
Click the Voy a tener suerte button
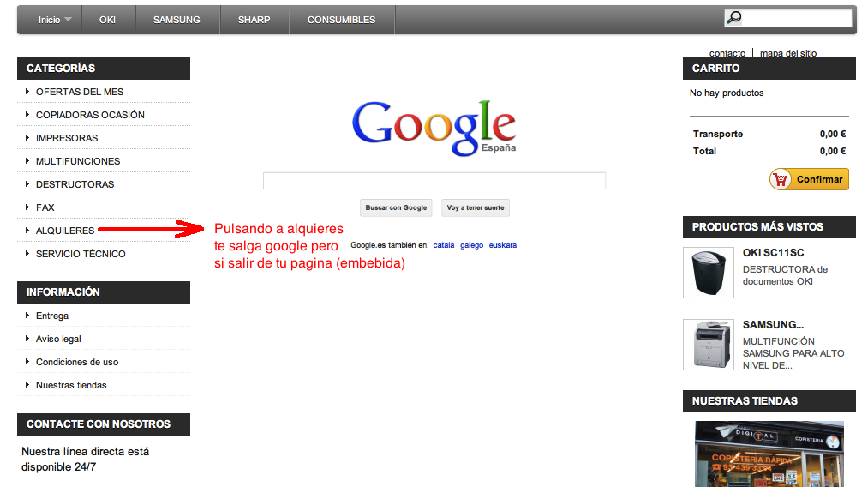(x=476, y=207)
